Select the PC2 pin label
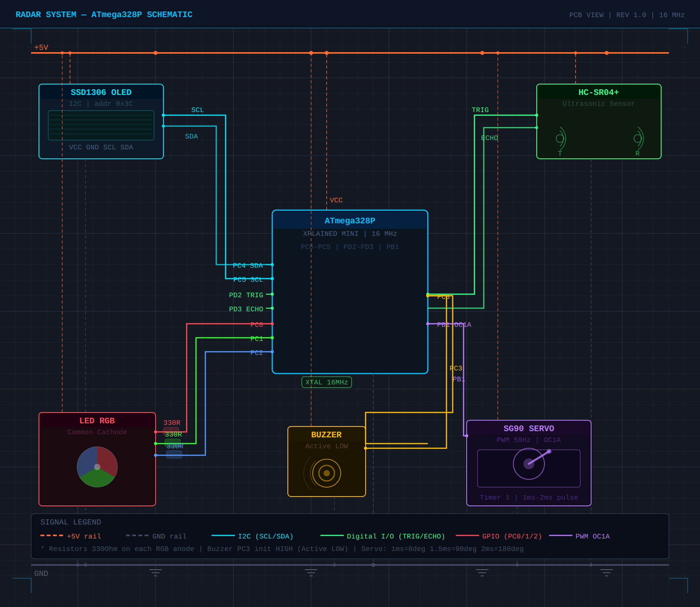This screenshot has height=607, width=700. click(257, 353)
